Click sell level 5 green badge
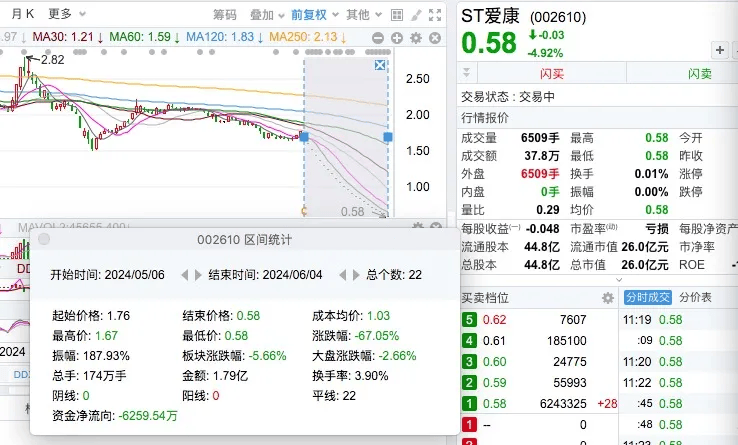The width and height of the screenshot is (738, 445). click(469, 320)
